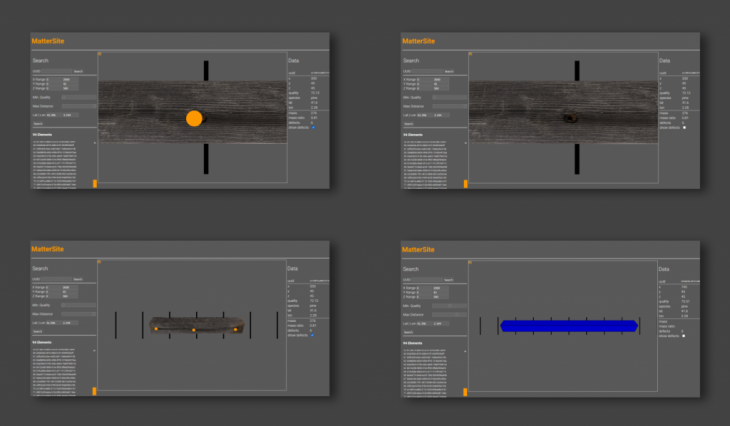
Task: Uncheck show defects in the three-marker beam view
Action: (313, 335)
